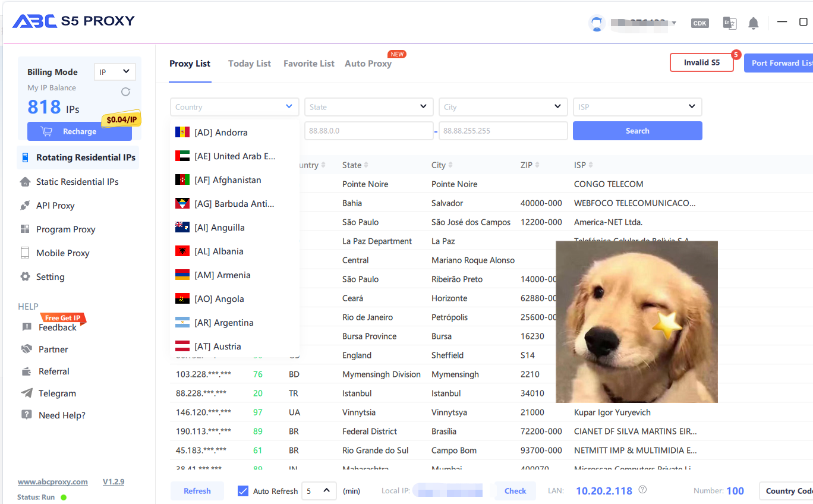813x504 pixels.
Task: Click the Austria flag icon
Action: [x=182, y=346]
